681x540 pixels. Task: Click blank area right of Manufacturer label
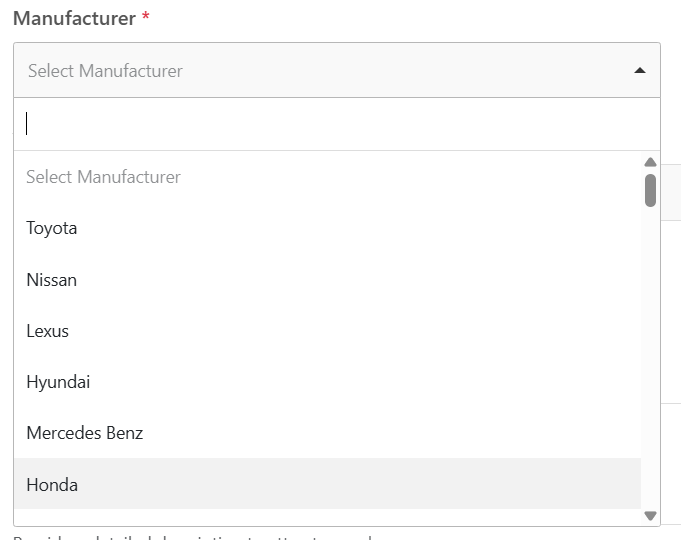(400, 19)
